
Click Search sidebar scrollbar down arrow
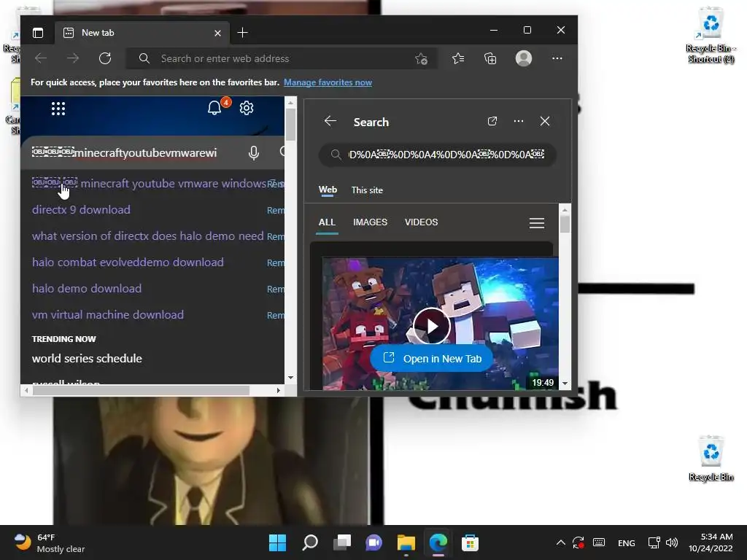click(x=565, y=384)
